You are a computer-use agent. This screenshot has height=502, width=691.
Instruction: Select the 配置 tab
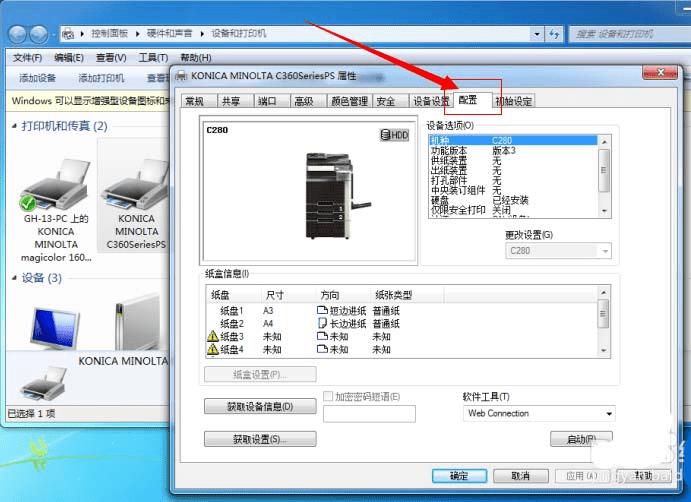coord(472,100)
